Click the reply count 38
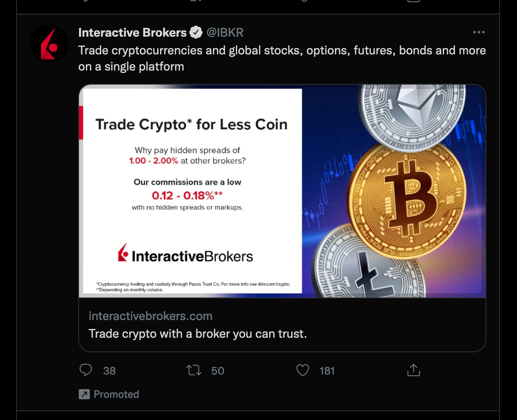Screen dimensions: 517x420 pyautogui.click(x=109, y=371)
